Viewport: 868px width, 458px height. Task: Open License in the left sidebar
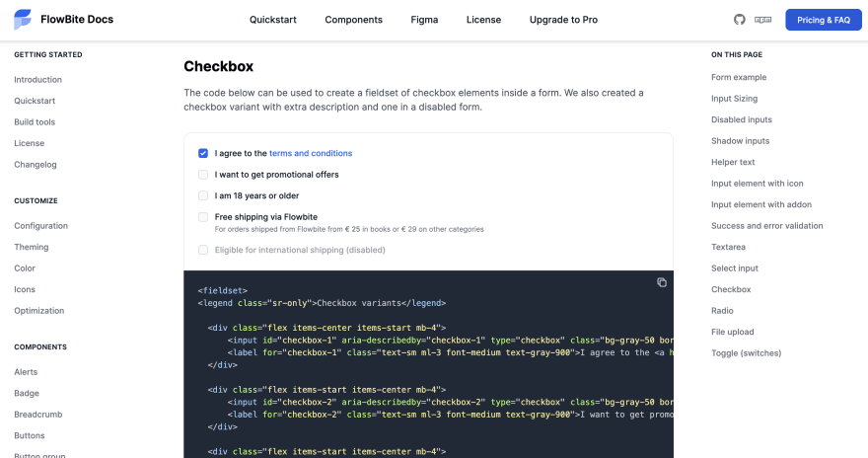tap(30, 143)
